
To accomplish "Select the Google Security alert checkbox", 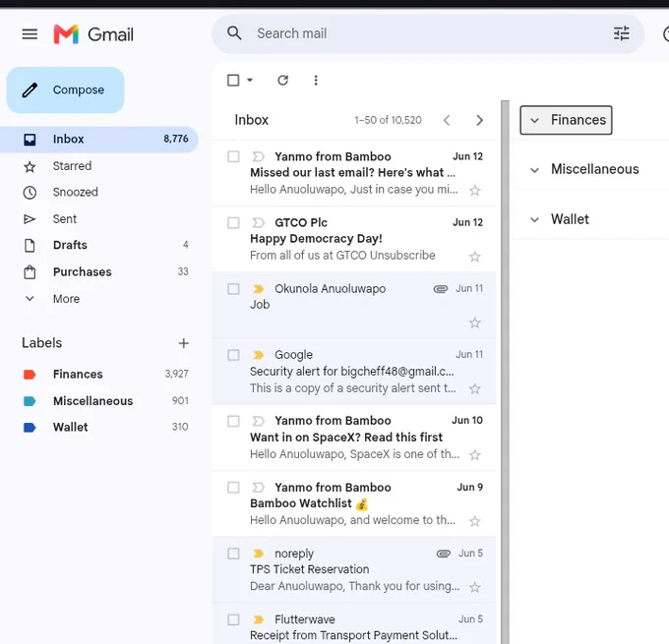I will coord(233,355).
